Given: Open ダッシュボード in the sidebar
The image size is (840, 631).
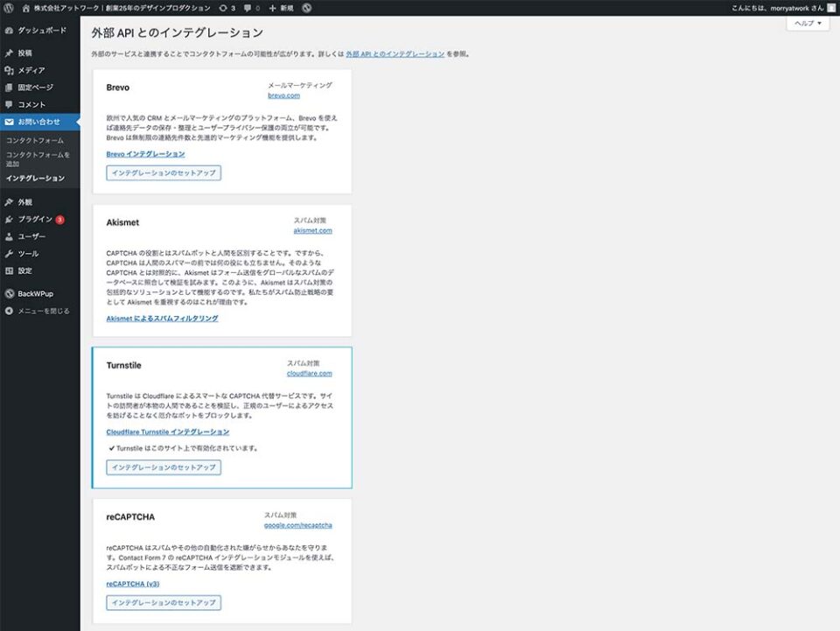Looking at the screenshot, I should (x=40, y=31).
